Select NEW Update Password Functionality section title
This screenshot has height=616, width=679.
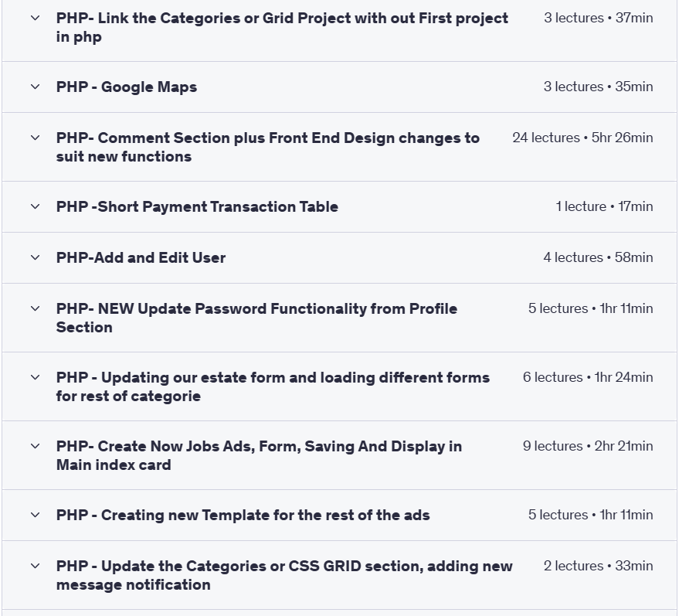[256, 318]
